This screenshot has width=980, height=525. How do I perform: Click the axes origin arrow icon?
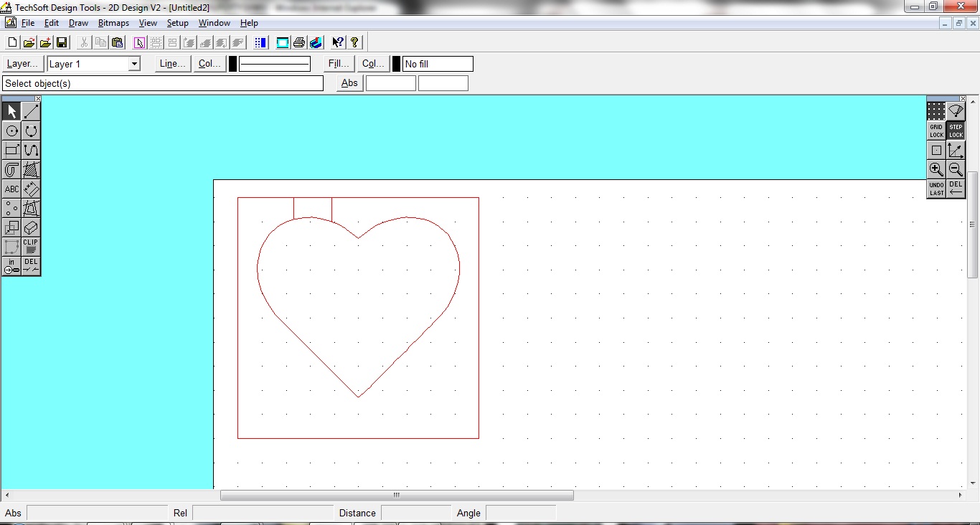(x=956, y=150)
